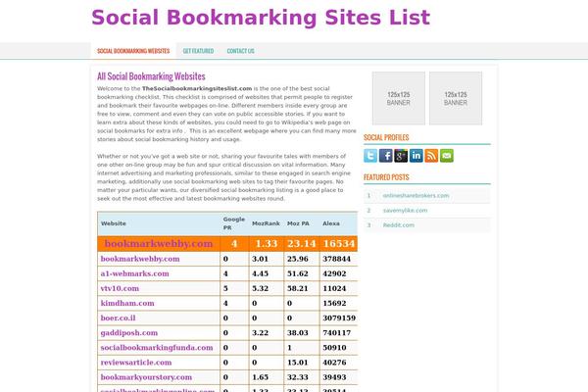Subscribe via the orange RSS feed icon
This screenshot has height=392, width=588.
click(431, 156)
